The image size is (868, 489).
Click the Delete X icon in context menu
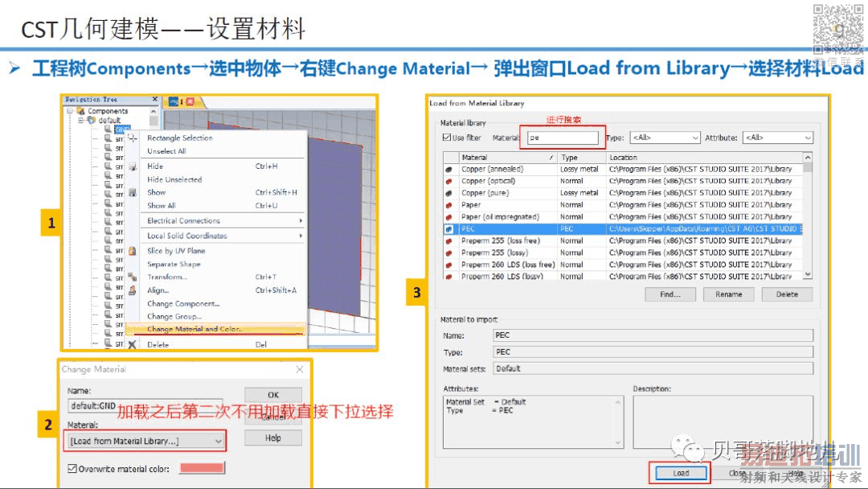click(133, 344)
